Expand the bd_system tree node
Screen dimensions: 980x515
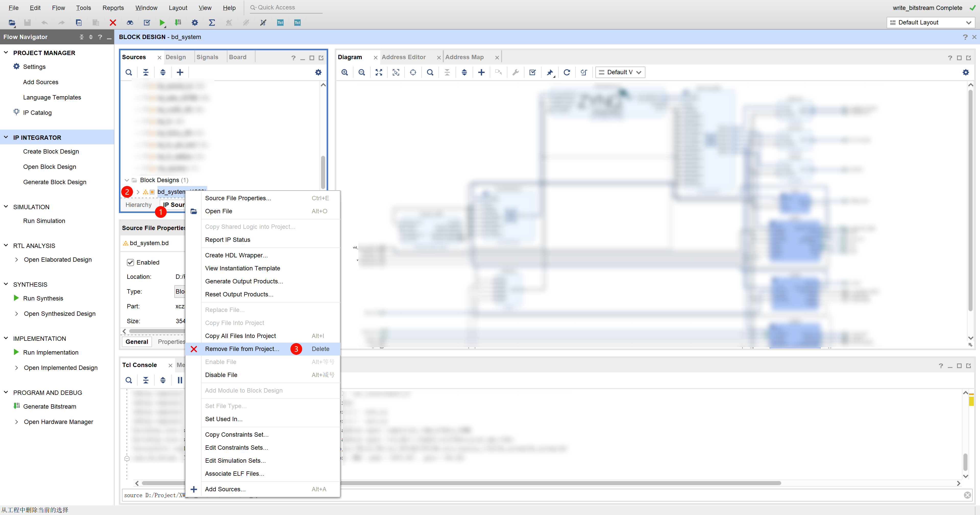point(138,192)
